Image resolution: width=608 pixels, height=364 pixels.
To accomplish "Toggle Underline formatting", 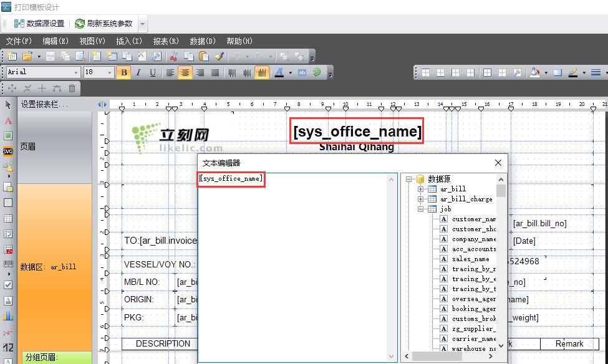I will pyautogui.click(x=153, y=72).
